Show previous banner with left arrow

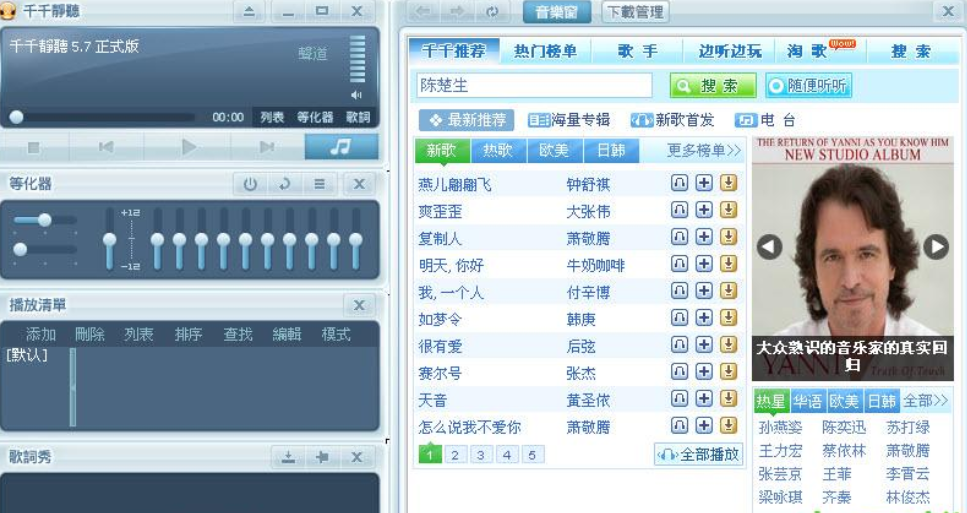[x=769, y=247]
